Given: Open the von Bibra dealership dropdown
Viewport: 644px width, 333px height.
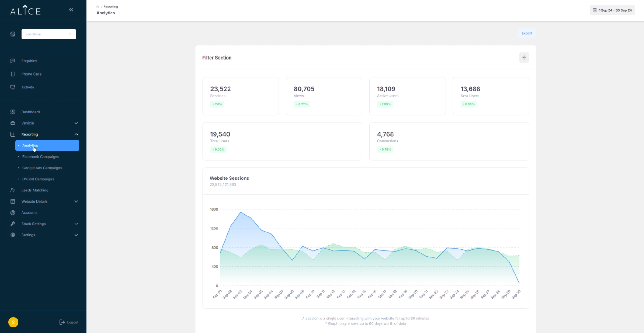Looking at the screenshot, I should pyautogui.click(x=49, y=34).
